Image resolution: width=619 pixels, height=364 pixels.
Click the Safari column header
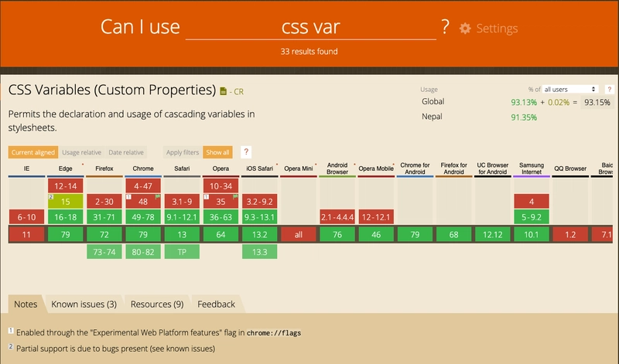pyautogui.click(x=182, y=168)
